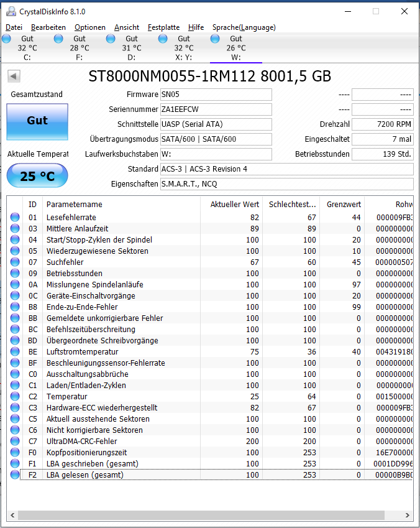Click horizontal scrollbar left arrow
The height and width of the screenshot is (528, 420).
[12, 515]
